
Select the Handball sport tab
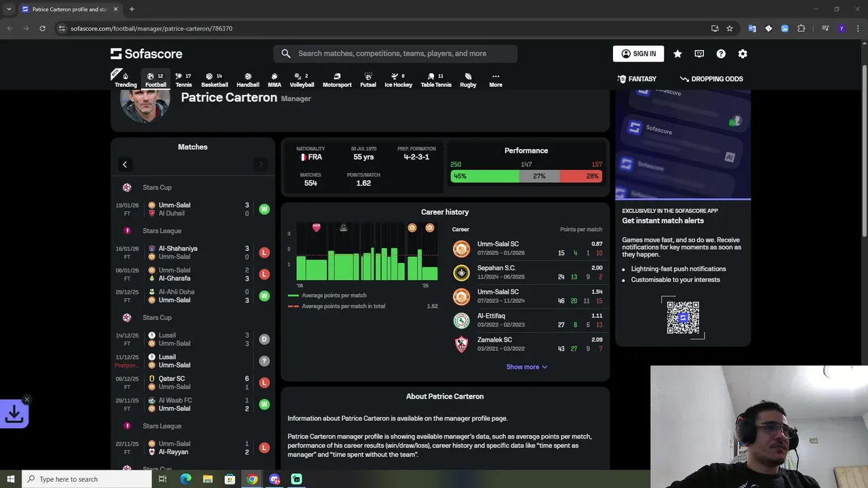coord(248,79)
